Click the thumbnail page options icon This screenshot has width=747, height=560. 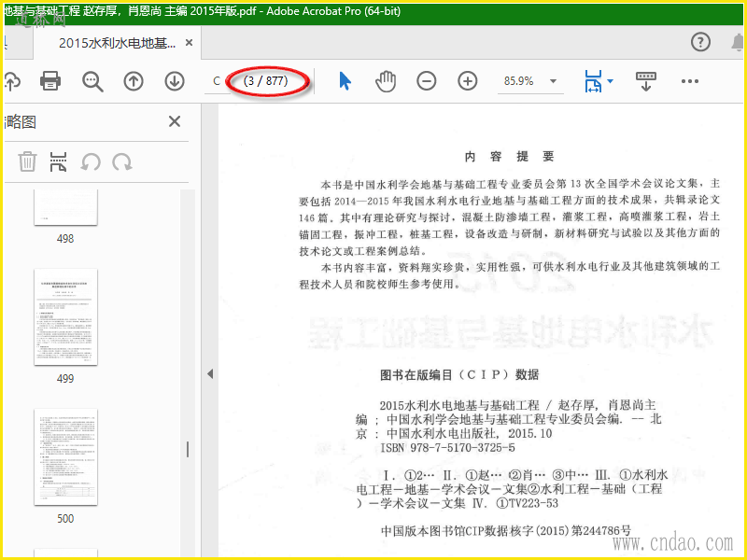59,161
